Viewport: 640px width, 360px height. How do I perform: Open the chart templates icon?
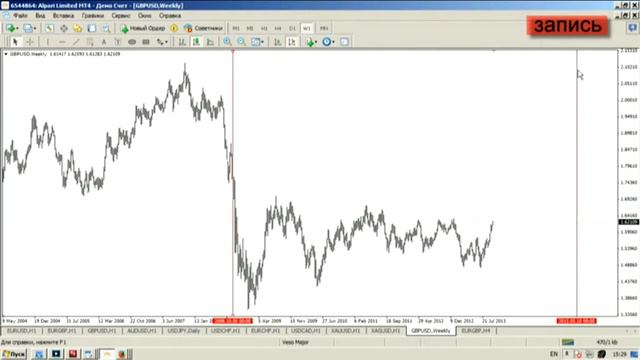(344, 42)
